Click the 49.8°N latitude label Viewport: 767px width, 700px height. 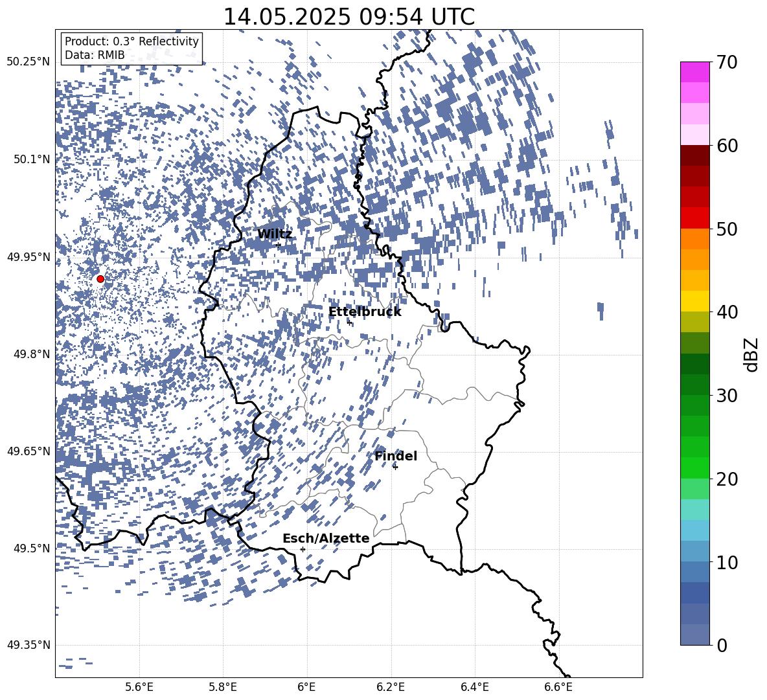coord(31,354)
